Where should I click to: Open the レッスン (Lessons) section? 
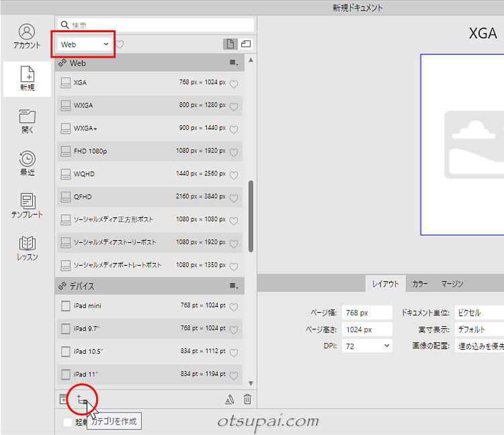pos(27,248)
